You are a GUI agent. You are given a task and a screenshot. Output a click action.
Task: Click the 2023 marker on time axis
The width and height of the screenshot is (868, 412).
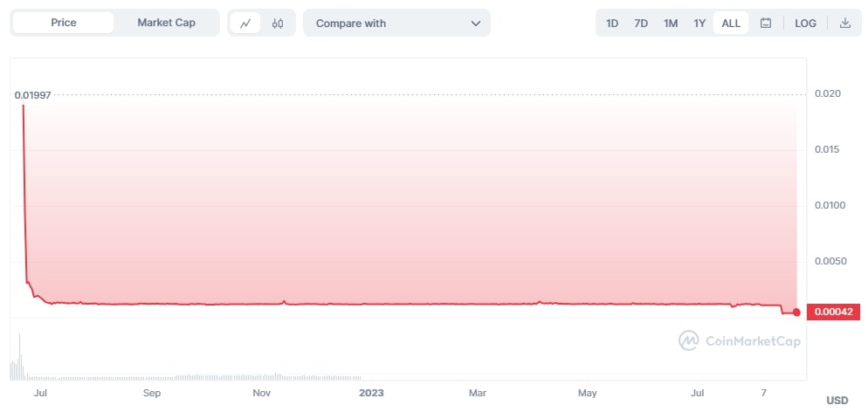click(x=371, y=393)
